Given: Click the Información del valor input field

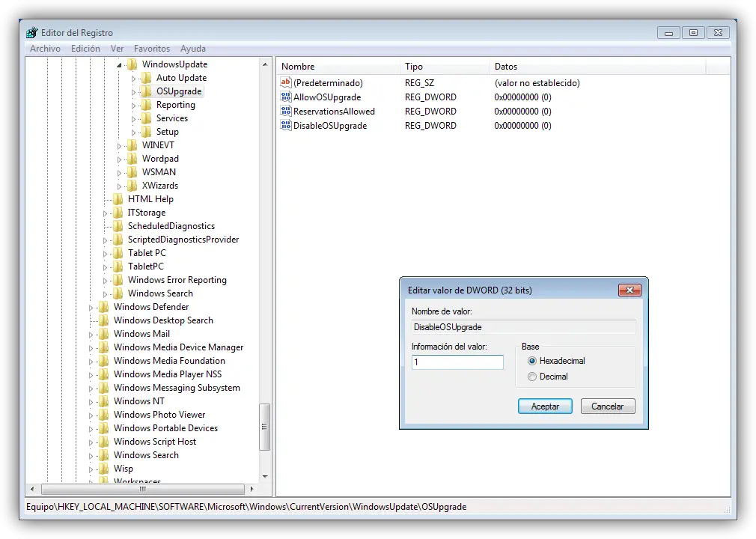Looking at the screenshot, I should 457,362.
